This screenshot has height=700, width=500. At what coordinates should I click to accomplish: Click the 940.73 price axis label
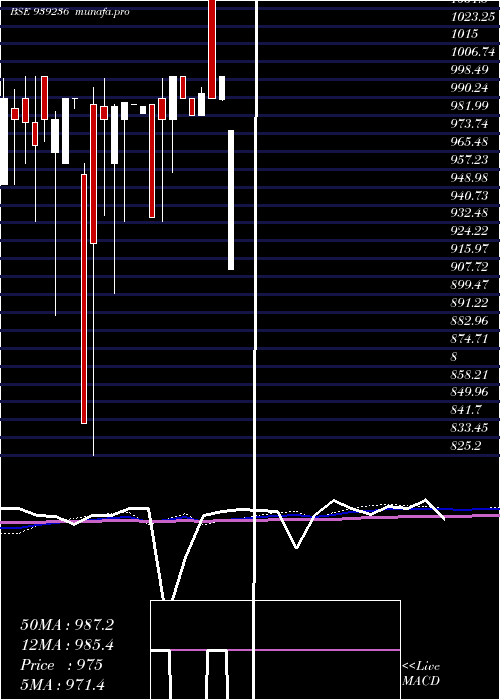pos(469,196)
